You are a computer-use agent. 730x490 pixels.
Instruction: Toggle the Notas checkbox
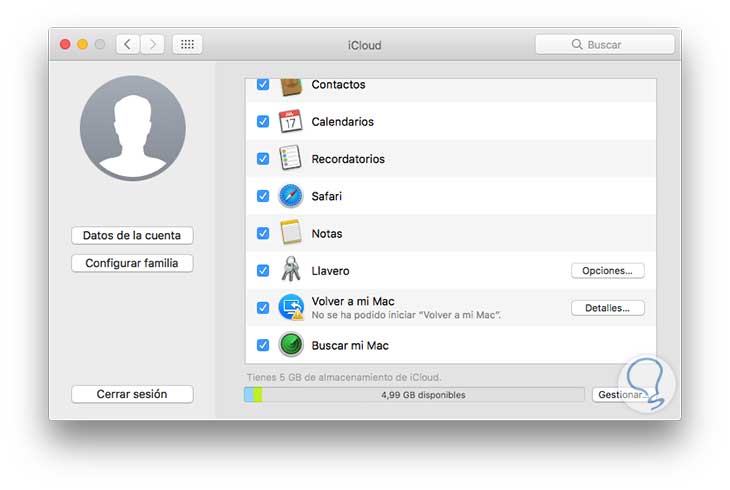pos(263,233)
